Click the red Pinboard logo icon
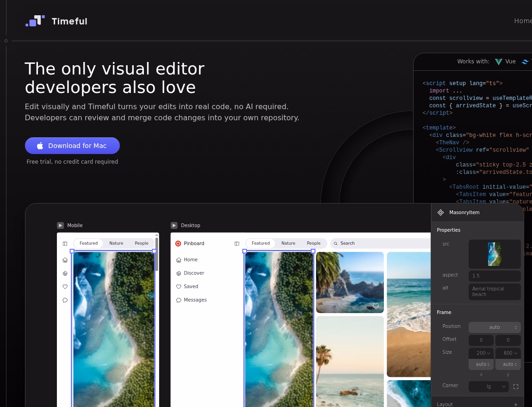Screen dimensions: 532x407 (178, 244)
